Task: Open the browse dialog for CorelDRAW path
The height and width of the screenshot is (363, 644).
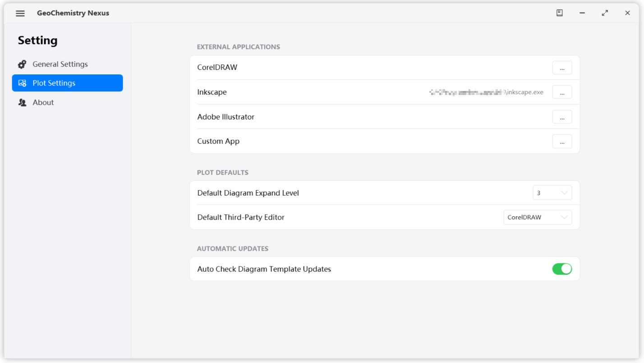Action: pyautogui.click(x=562, y=68)
